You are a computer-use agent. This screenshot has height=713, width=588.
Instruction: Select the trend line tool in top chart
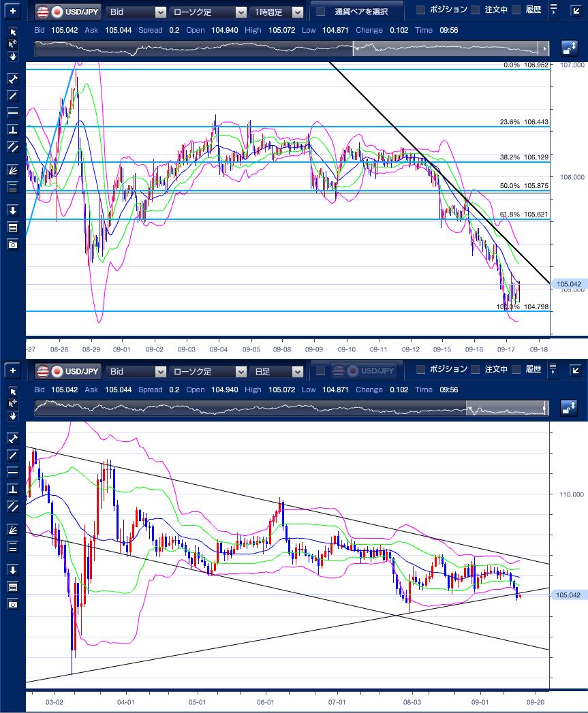pos(12,95)
